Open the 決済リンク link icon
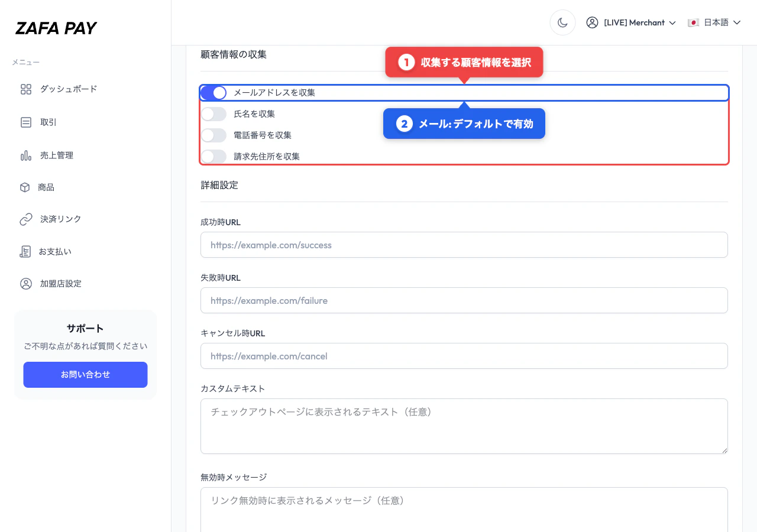Viewport: 757px width, 532px height. pyautogui.click(x=26, y=219)
